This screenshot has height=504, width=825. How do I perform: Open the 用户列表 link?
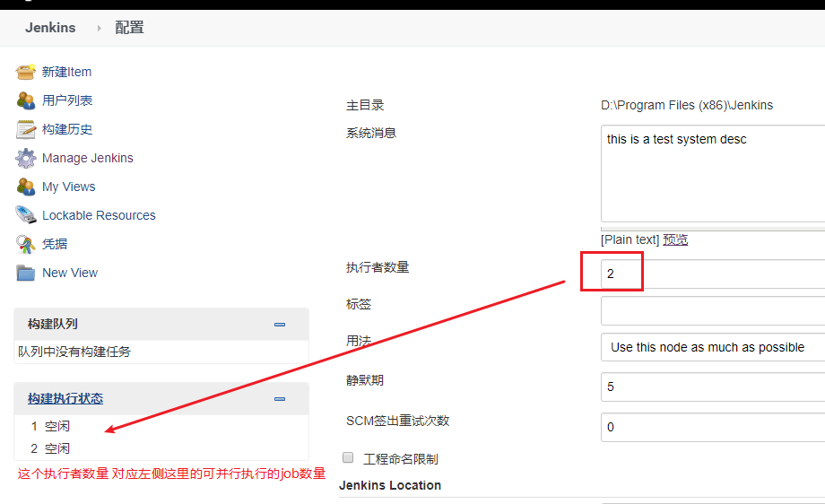point(67,100)
